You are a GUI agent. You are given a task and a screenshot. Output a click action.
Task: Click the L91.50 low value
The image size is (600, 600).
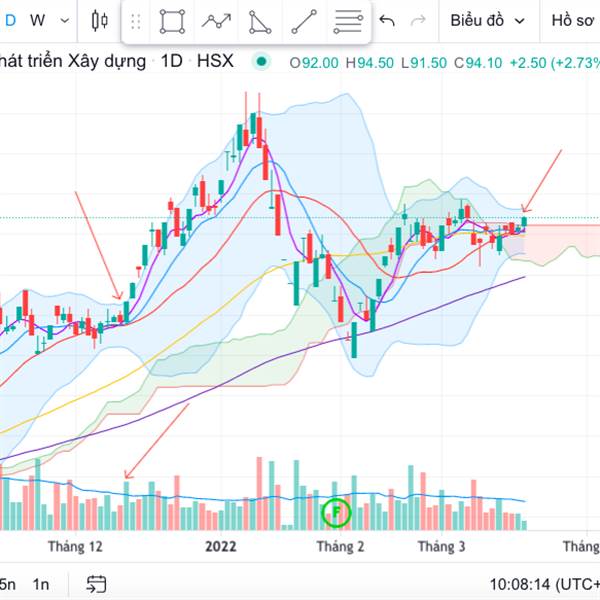pos(424,63)
